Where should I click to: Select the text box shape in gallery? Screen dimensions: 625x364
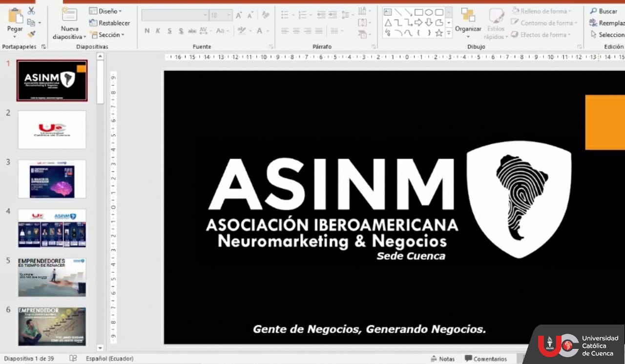(388, 12)
